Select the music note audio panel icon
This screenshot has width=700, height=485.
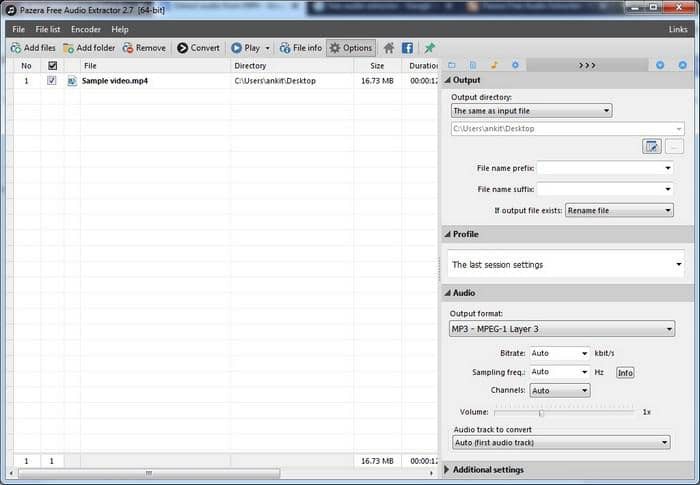(494, 65)
